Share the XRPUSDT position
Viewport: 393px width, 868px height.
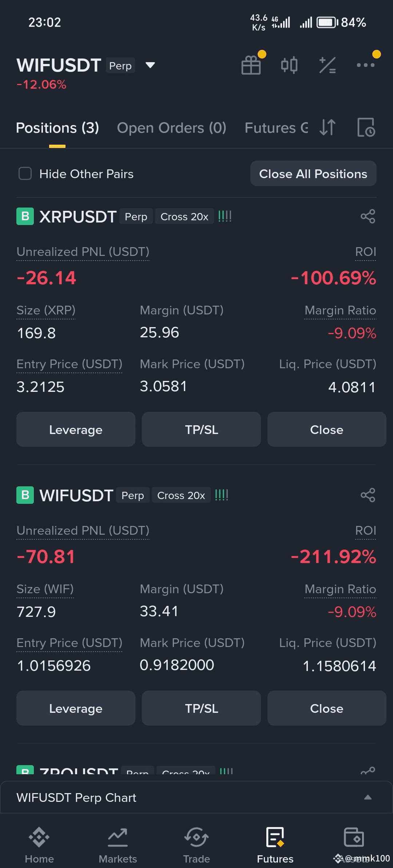point(368,216)
